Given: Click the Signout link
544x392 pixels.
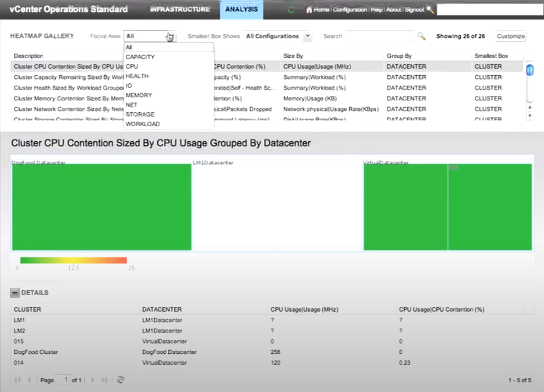Looking at the screenshot, I should coord(414,9).
